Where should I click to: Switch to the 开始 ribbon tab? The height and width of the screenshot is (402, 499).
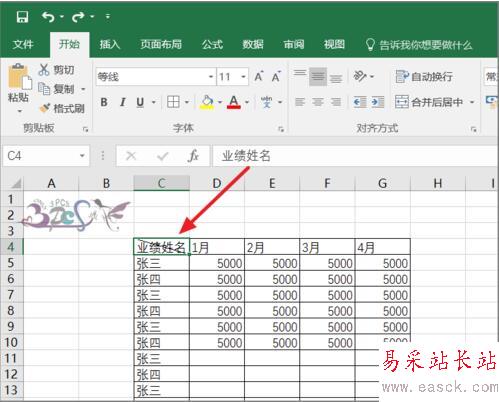tap(69, 44)
